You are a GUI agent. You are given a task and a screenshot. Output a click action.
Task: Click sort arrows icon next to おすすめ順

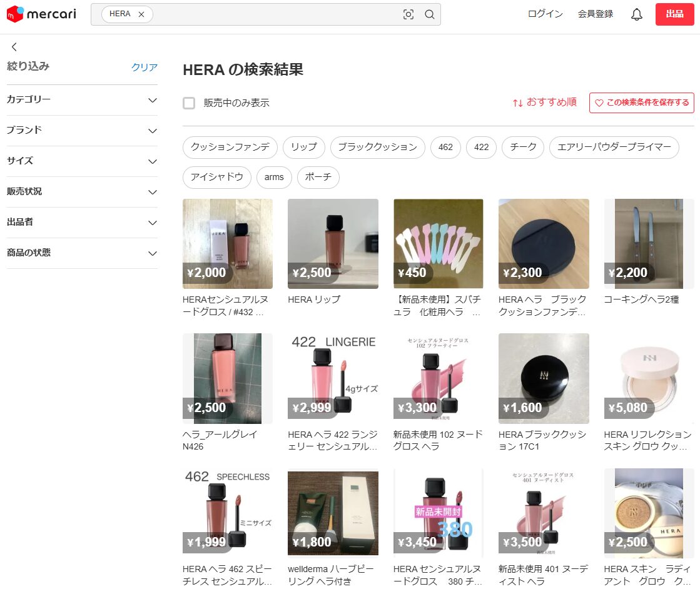[x=517, y=103]
